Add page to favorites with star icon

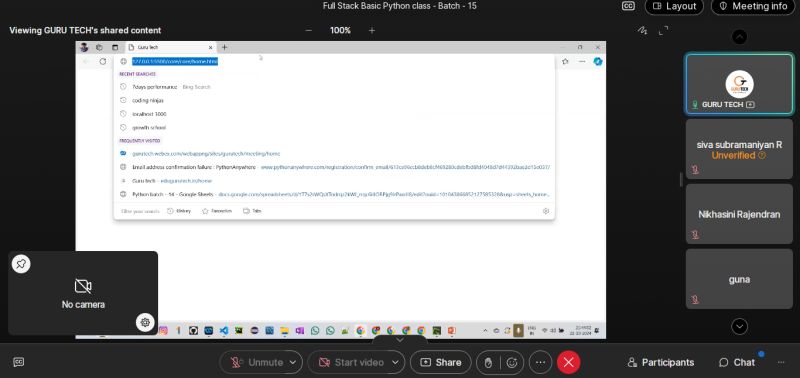click(565, 61)
